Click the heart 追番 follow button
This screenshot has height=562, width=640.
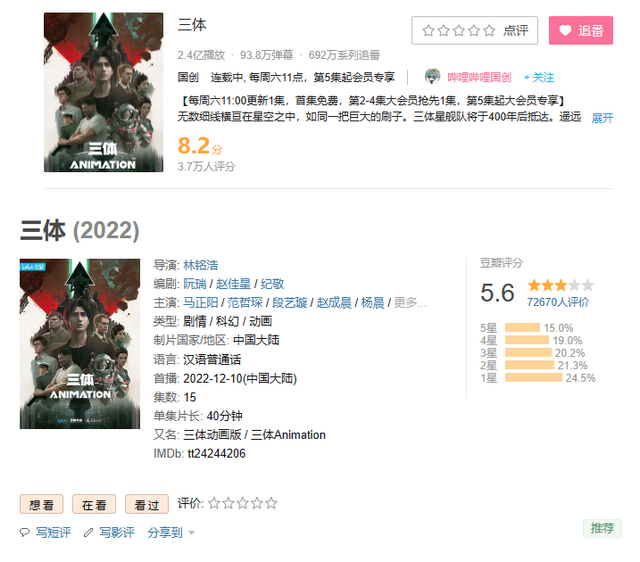(580, 30)
